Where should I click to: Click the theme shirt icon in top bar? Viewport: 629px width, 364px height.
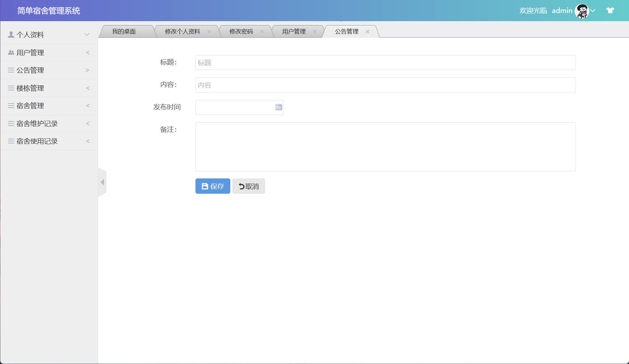[x=609, y=10]
